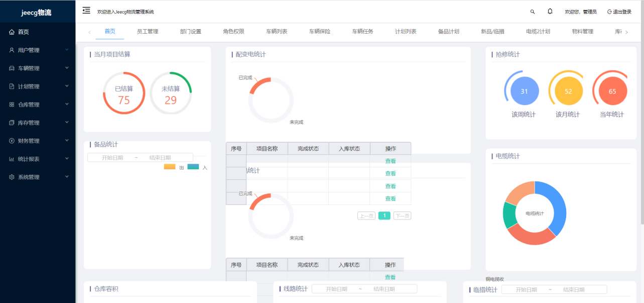The height and width of the screenshot is (303, 644).
Task: Click the blue segment of 电缆统计 donut
Action: click(x=557, y=207)
